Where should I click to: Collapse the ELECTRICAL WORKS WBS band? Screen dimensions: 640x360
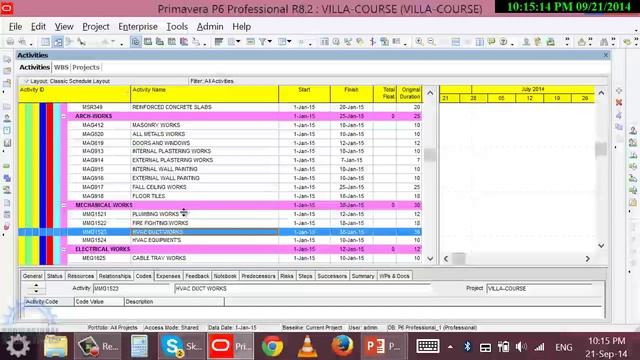(64, 249)
